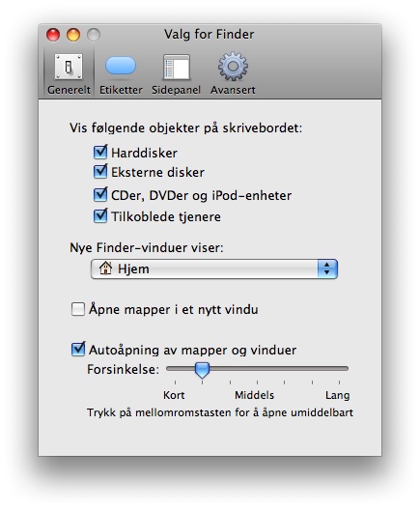Click the Generelt tab label
This screenshot has height=509, width=420.
pyautogui.click(x=69, y=90)
